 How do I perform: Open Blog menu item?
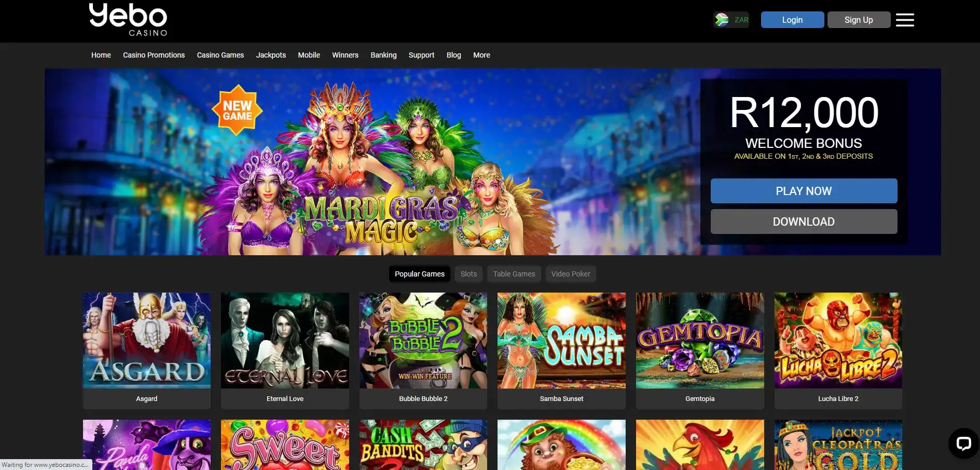click(x=454, y=55)
